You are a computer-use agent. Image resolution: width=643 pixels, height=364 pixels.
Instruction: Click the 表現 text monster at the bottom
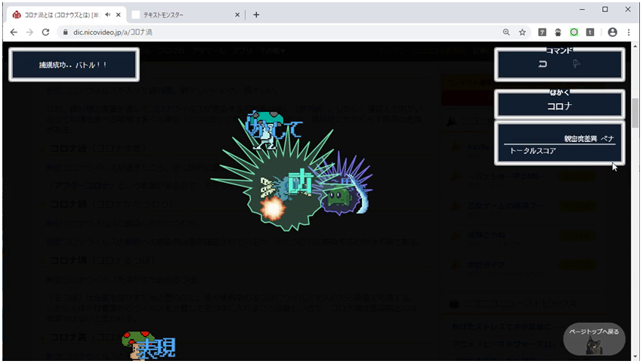click(156, 347)
